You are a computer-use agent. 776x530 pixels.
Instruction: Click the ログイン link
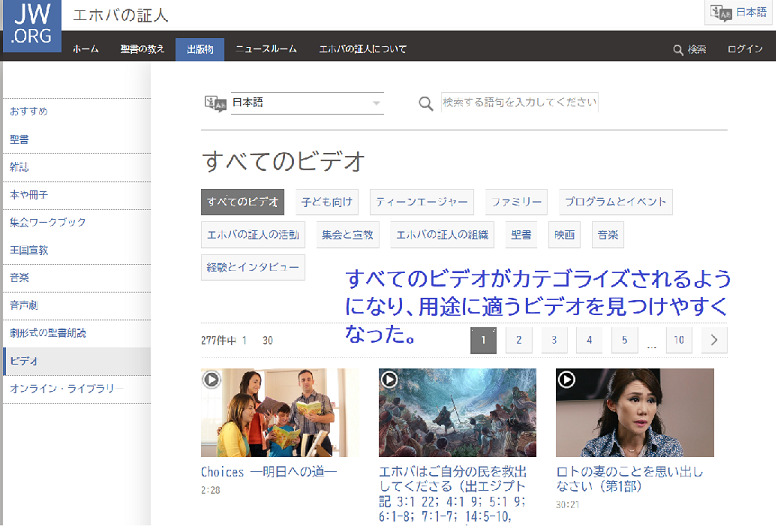[x=744, y=49]
